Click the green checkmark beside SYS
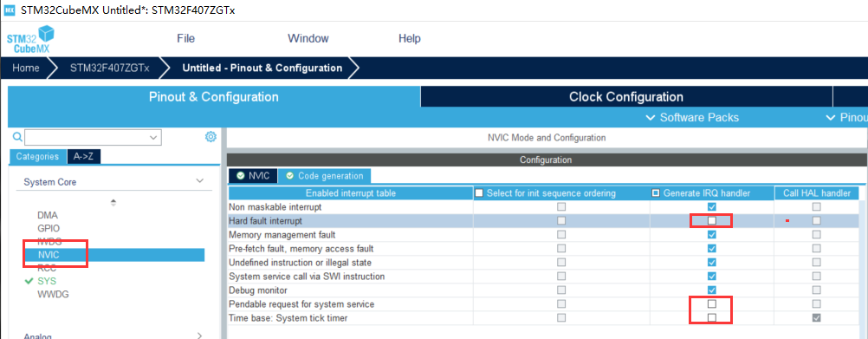Viewport: 868px width, 339px height. tap(29, 281)
